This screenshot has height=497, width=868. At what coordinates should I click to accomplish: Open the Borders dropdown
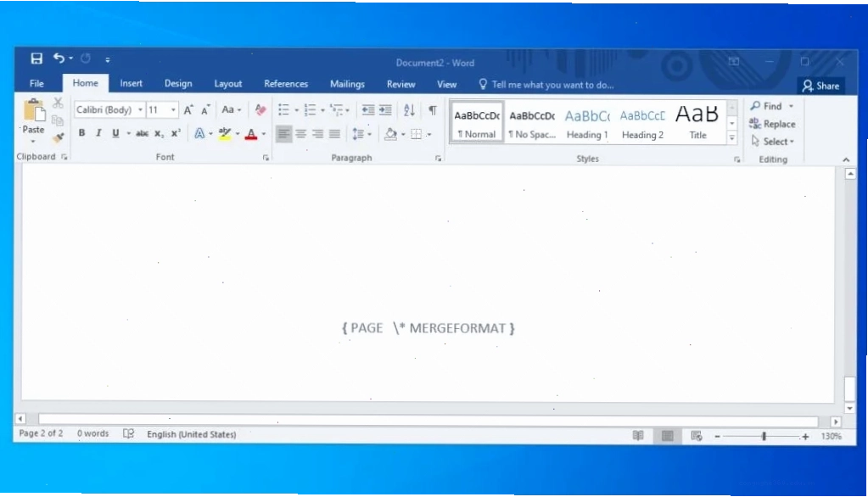[x=428, y=134]
